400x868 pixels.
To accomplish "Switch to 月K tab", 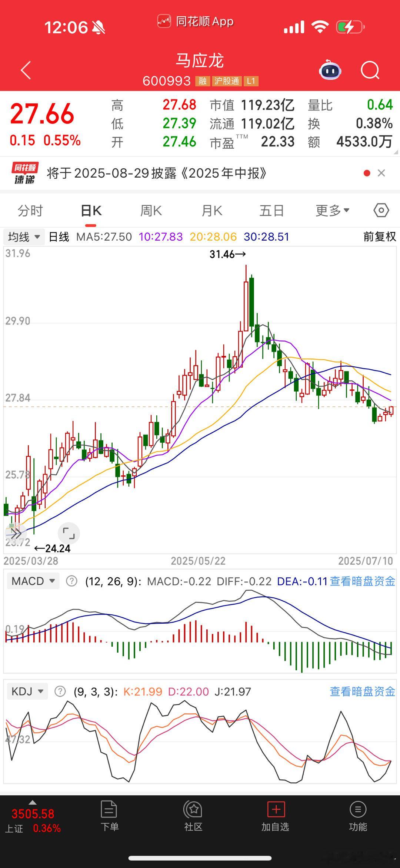I will click(x=212, y=211).
